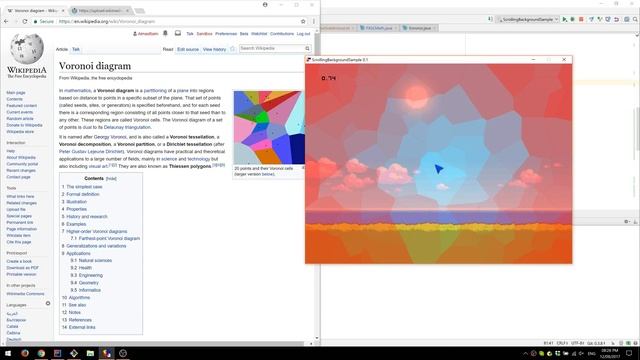Open the run configuration dropdown ScrollingBackgroundSample
The image size is (640, 360).
pos(527,19)
